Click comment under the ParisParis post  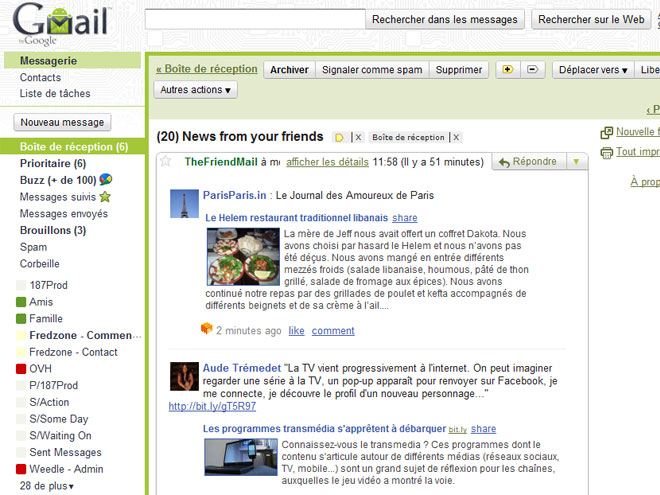pos(333,331)
